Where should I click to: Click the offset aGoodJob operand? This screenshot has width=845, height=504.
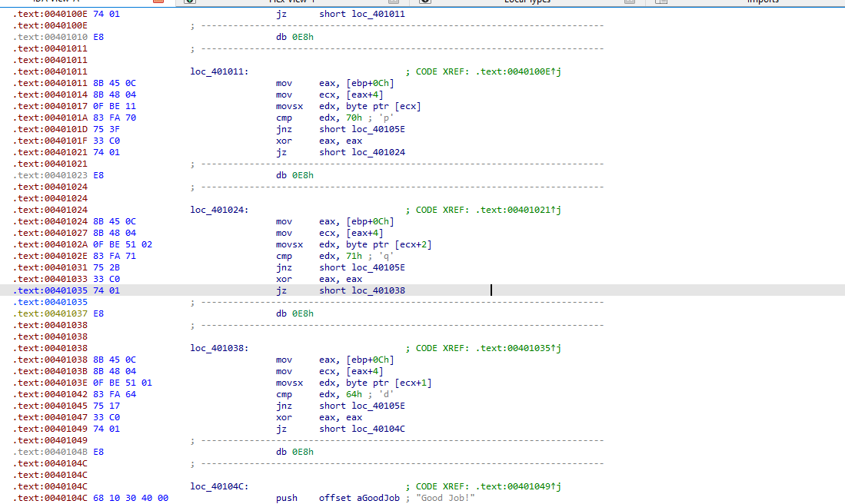[359, 498]
